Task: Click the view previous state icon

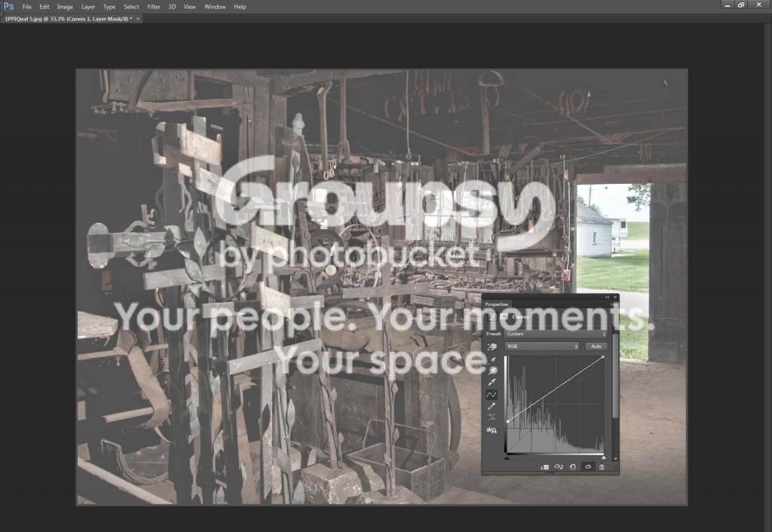Action: (559, 467)
